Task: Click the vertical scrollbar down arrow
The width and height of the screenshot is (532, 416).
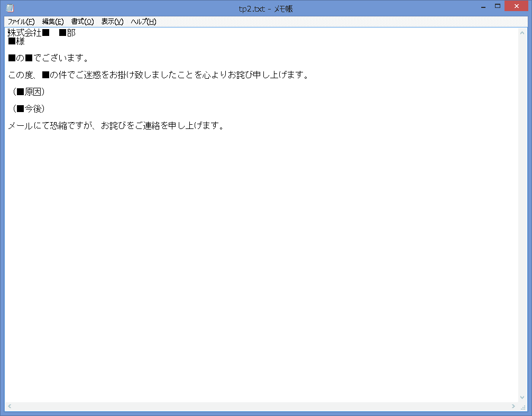Action: click(x=522, y=397)
